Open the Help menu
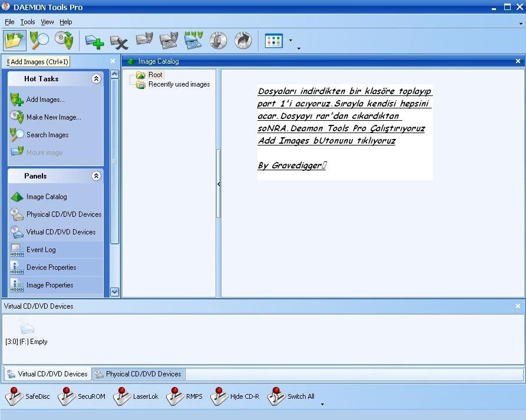Screen dimensions: 526x420 66,22
